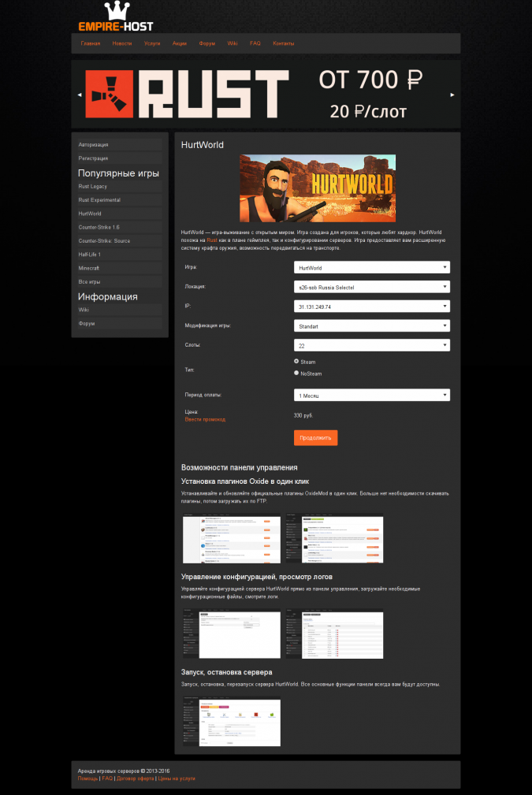532x795 pixels.
Task: Click the Ввести промокод link
Action: pos(205,419)
